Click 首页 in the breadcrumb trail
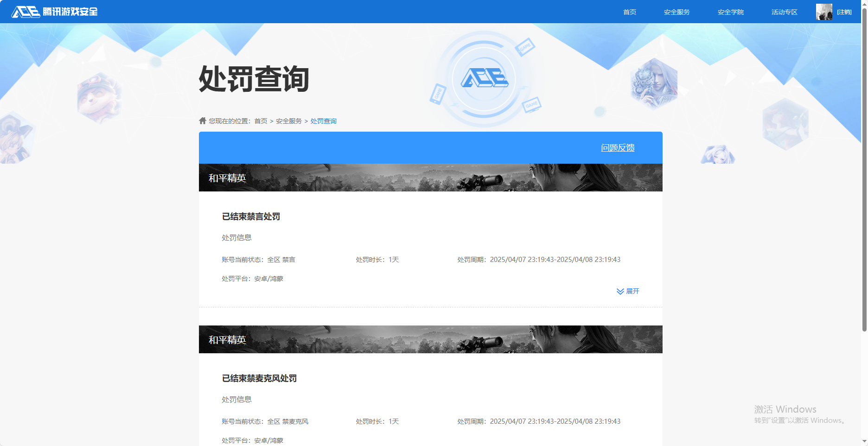Image resolution: width=868 pixels, height=446 pixels. click(261, 121)
